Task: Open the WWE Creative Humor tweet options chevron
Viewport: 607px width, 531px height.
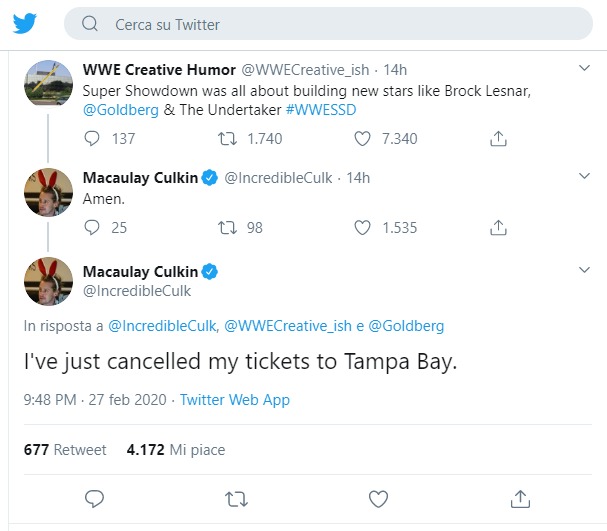Action: pyautogui.click(x=585, y=69)
